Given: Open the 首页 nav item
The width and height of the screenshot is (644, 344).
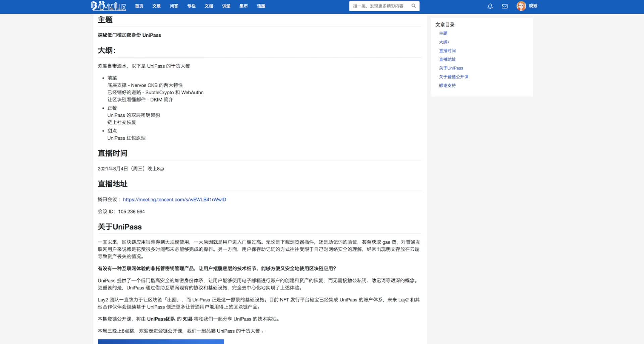Looking at the screenshot, I should [139, 6].
